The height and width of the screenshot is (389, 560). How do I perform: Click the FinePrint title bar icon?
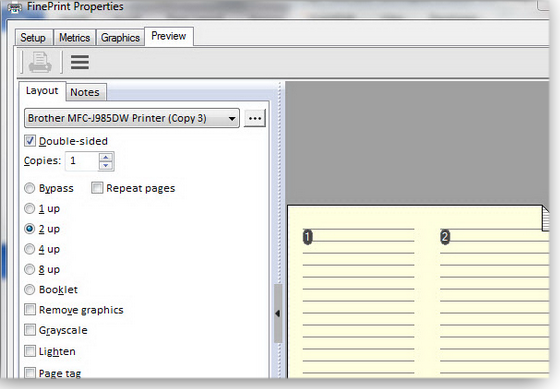pos(14,8)
